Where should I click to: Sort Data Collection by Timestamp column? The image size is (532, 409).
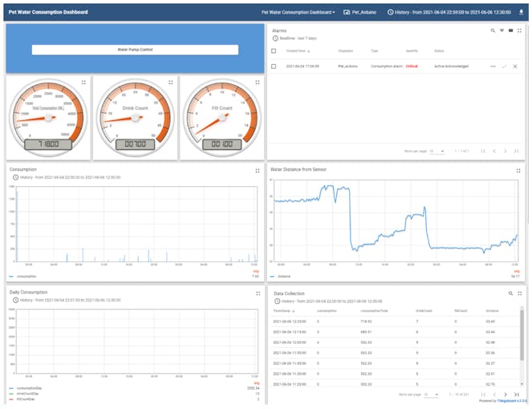click(284, 311)
